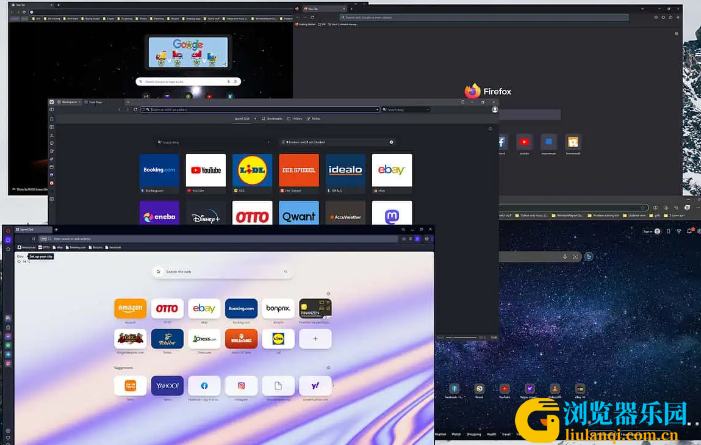Click the microphone icon in Edge search box
This screenshot has height=445, width=701.
click(x=565, y=257)
